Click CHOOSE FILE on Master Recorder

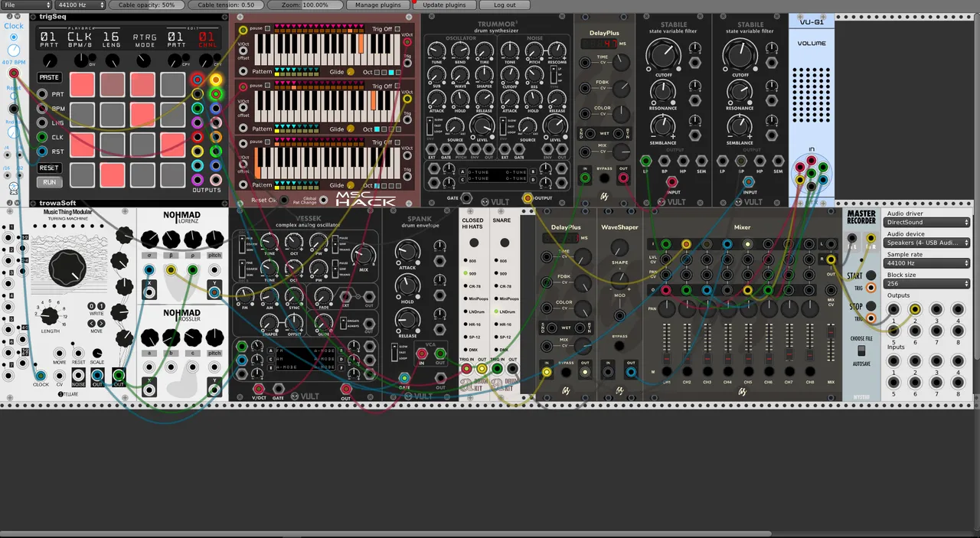tap(861, 338)
